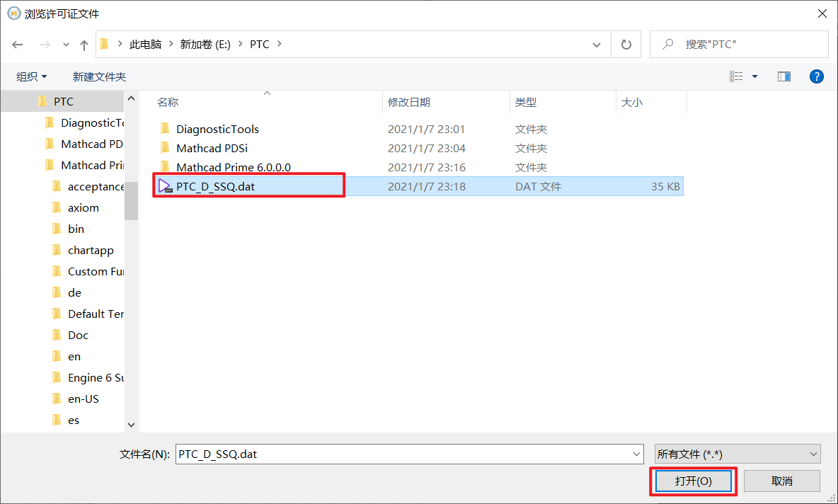The height and width of the screenshot is (504, 838).
Task: Select the PTC_D_SSQ.dat file icon
Action: (165, 186)
